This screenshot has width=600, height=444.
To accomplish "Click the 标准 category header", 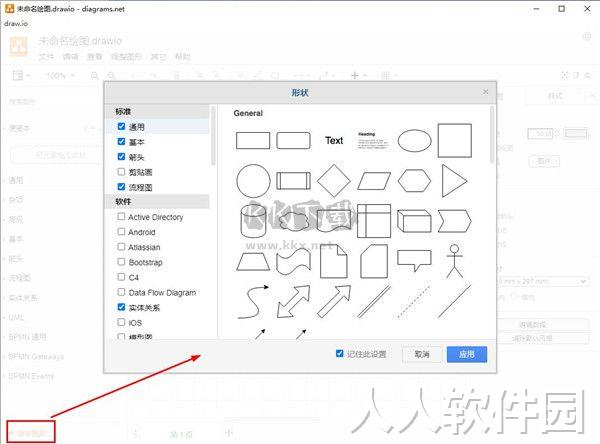I will (x=157, y=111).
